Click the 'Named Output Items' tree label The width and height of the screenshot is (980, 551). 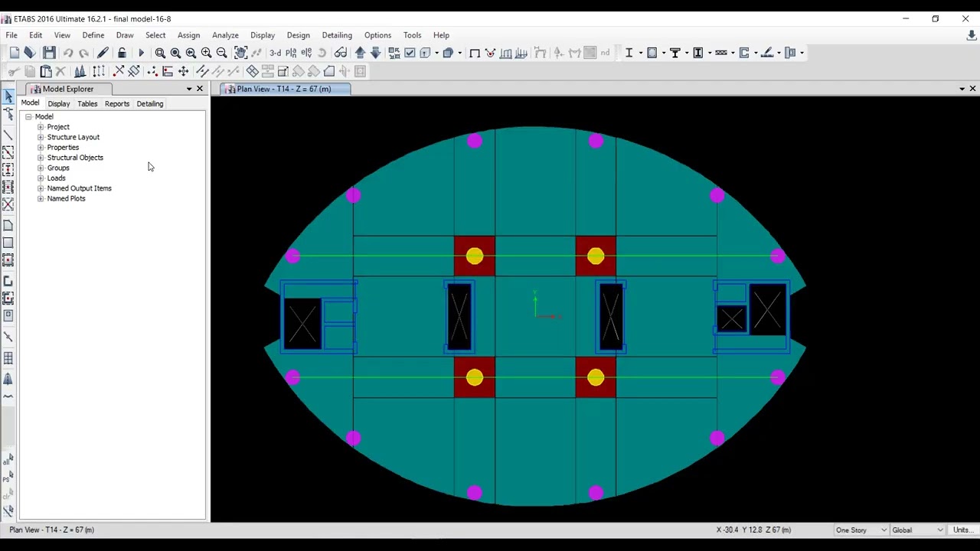tap(80, 188)
